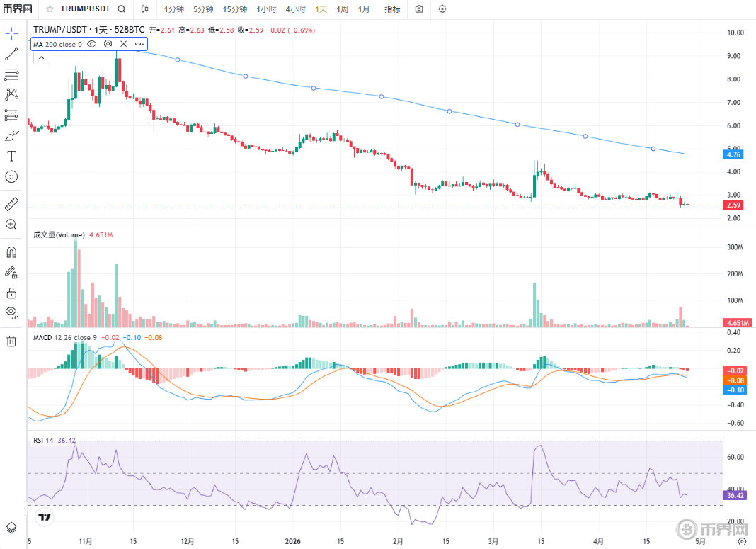Switch to the 1周 weekly timeframe
Image resolution: width=756 pixels, height=549 pixels.
[343, 9]
